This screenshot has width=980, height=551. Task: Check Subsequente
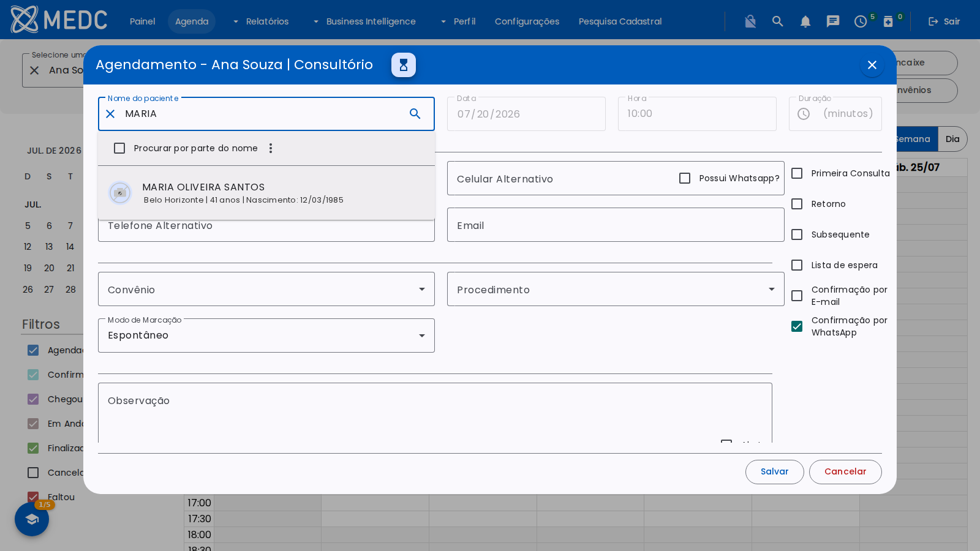tap(797, 234)
